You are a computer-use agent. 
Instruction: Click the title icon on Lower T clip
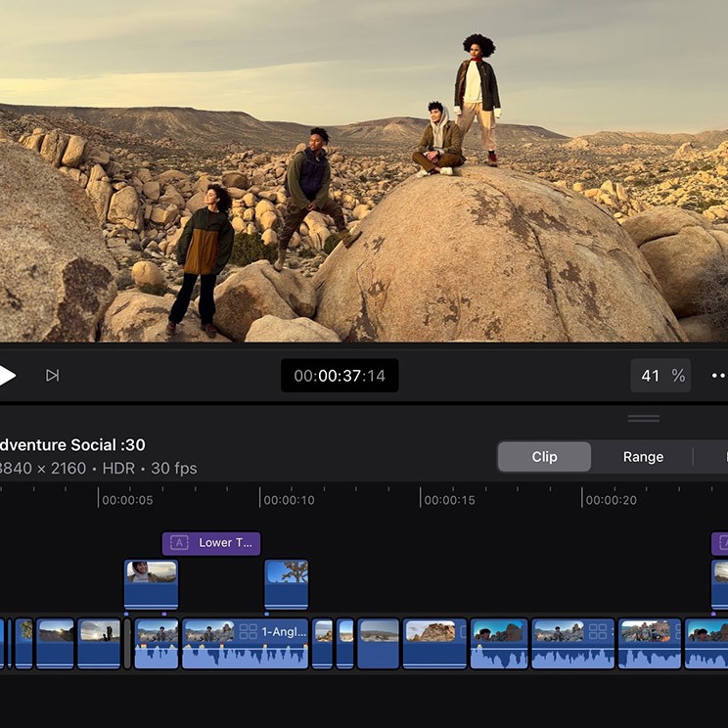[x=178, y=543]
